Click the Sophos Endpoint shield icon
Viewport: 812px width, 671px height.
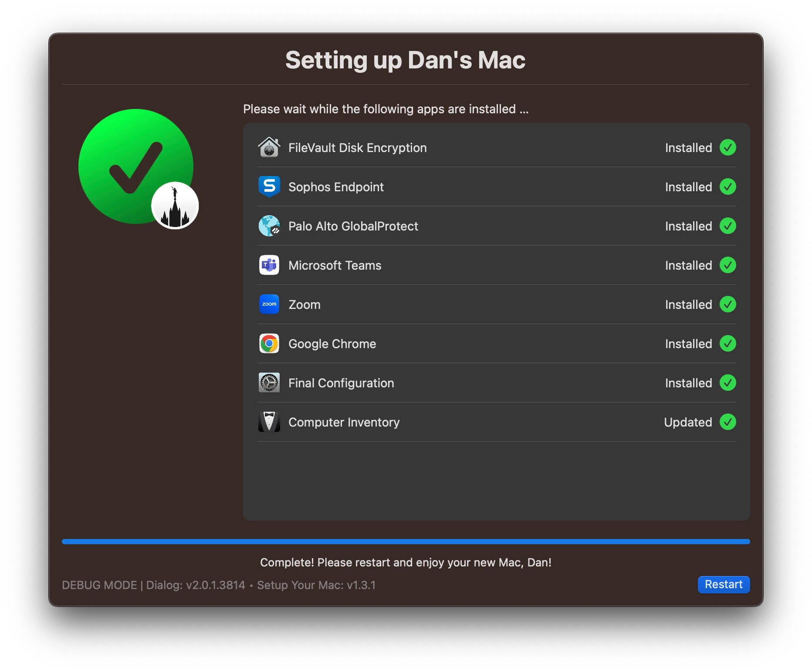(269, 186)
